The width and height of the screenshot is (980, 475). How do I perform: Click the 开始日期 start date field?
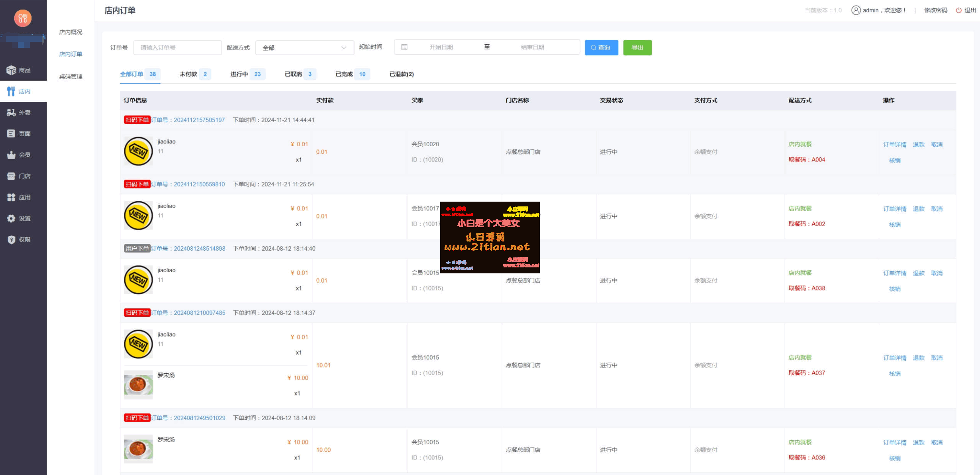[441, 47]
